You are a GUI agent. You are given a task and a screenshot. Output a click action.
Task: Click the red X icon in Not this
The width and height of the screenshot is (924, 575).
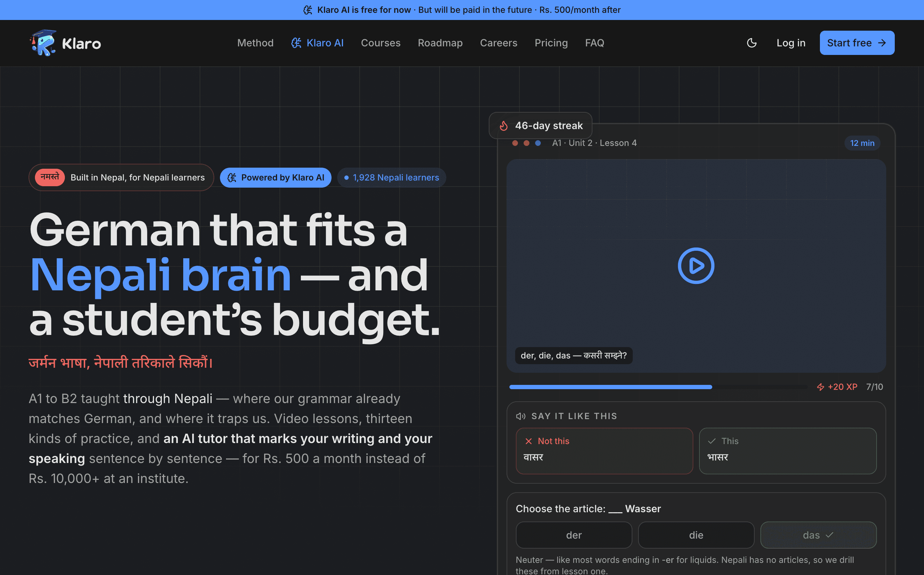pyautogui.click(x=529, y=441)
